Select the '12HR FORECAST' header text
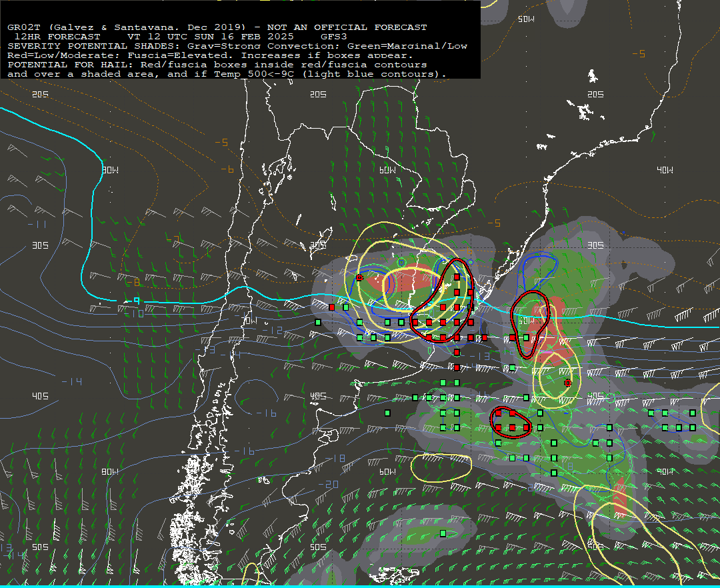This screenshot has width=720, height=588. point(57,37)
